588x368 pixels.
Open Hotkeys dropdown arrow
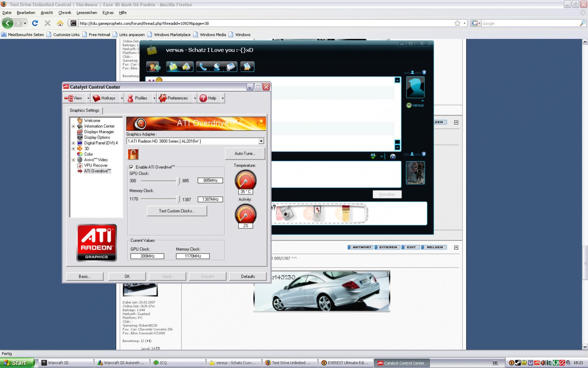tap(122, 98)
